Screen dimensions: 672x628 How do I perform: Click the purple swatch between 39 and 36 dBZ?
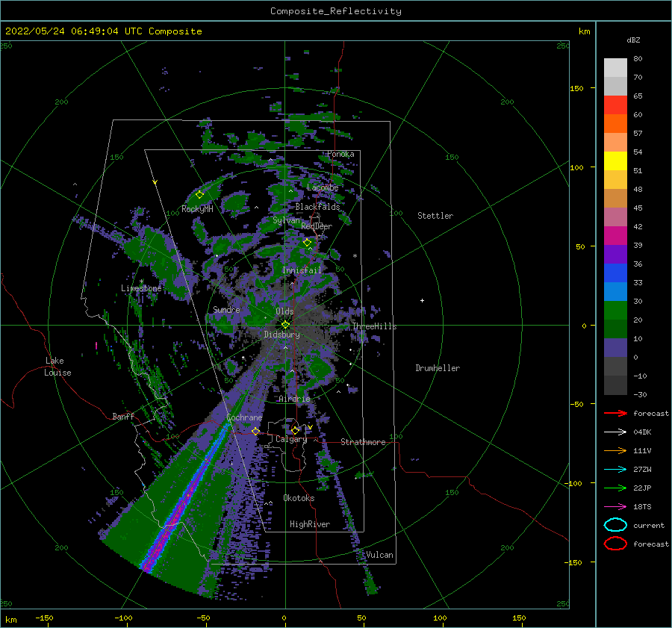(x=615, y=255)
